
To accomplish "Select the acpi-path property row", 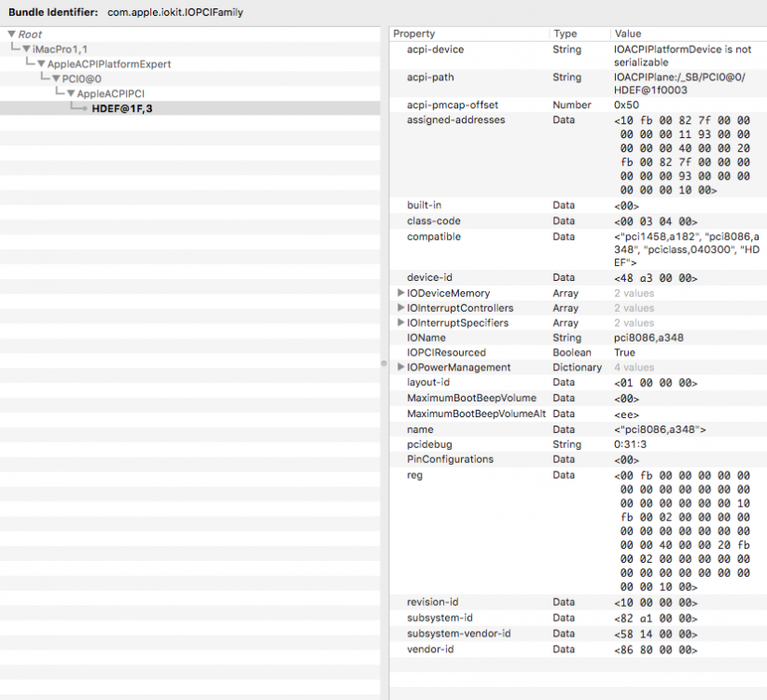I will point(579,83).
